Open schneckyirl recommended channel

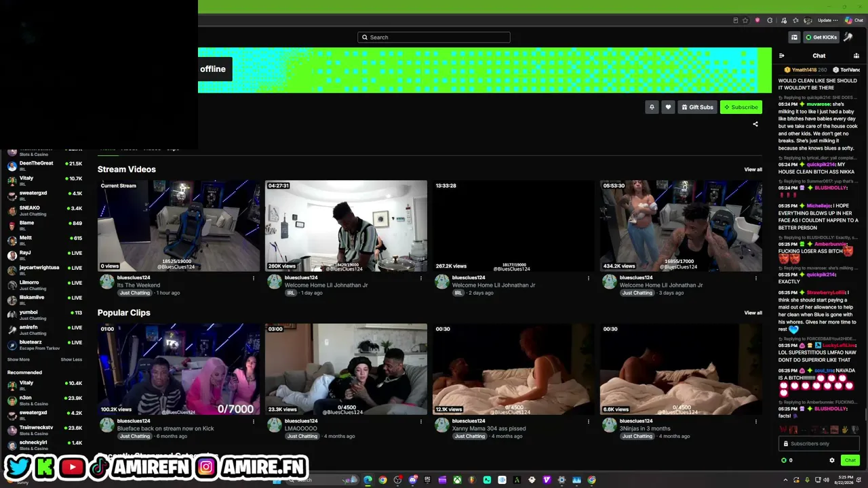point(44,445)
